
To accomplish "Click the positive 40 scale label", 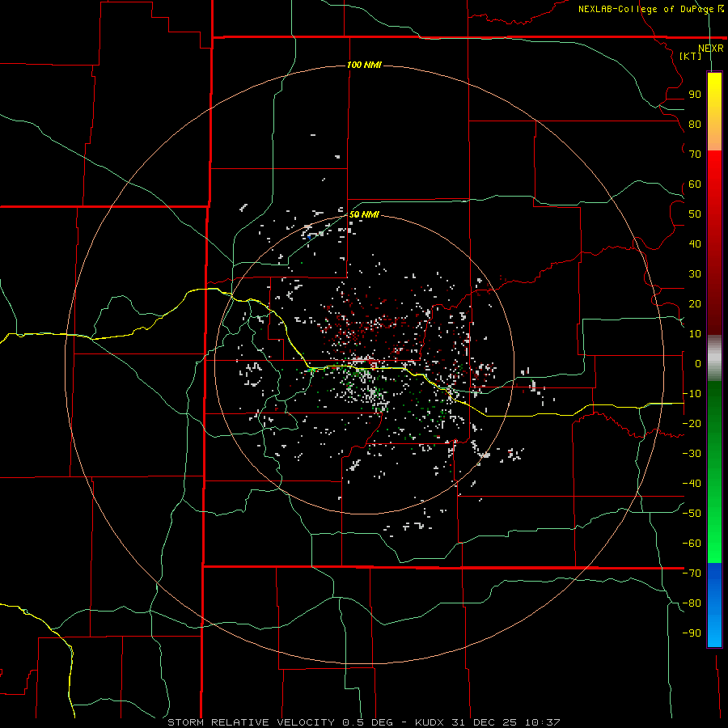I will [695, 243].
